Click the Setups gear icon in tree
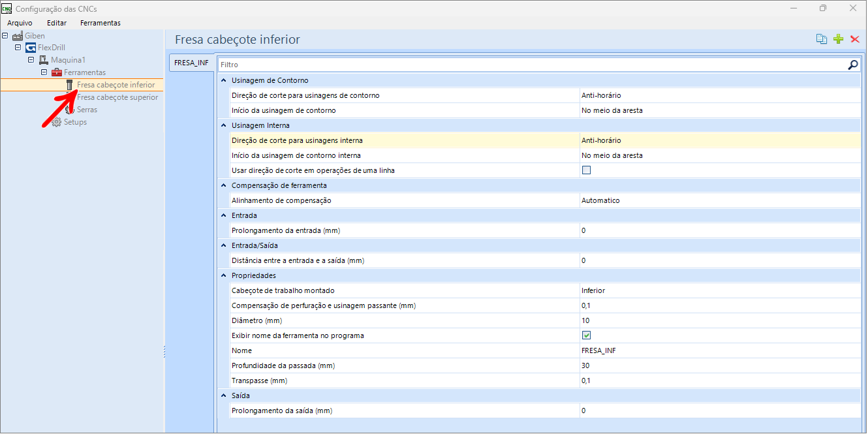 coord(57,122)
